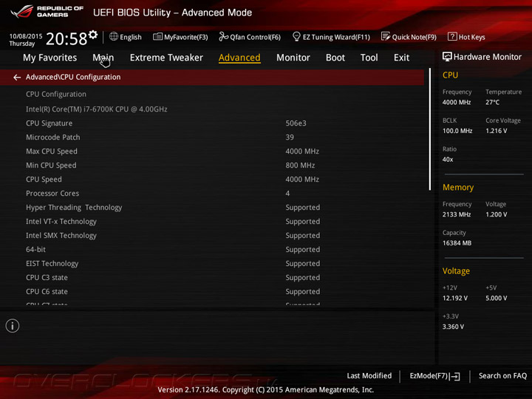Switch to the Tool tab
Screen dimensions: 532x399
[x=369, y=58]
